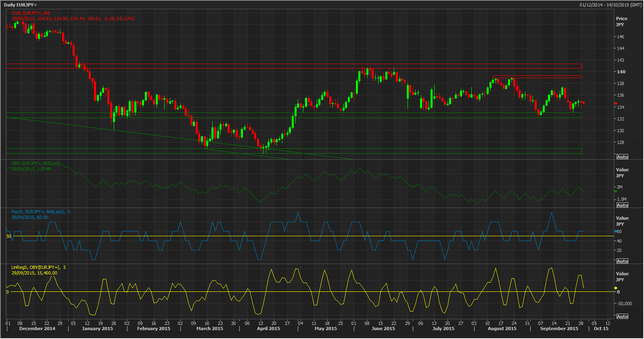Click the date range '01/12/2014 - 14/10/2015 (GMT)'
The image size is (644, 339).
point(610,5)
